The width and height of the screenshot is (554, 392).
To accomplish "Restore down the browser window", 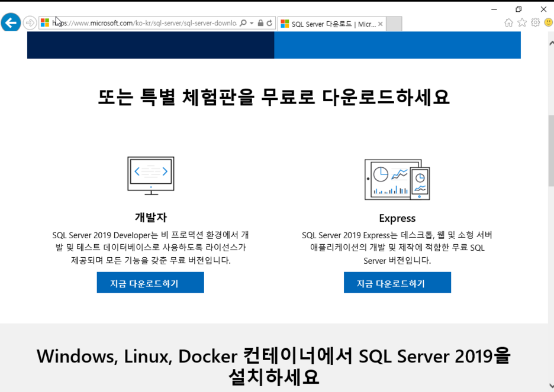I will pyautogui.click(x=518, y=9).
